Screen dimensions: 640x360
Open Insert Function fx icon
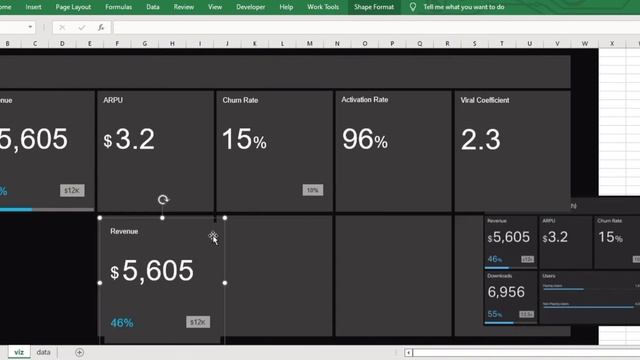(101, 27)
